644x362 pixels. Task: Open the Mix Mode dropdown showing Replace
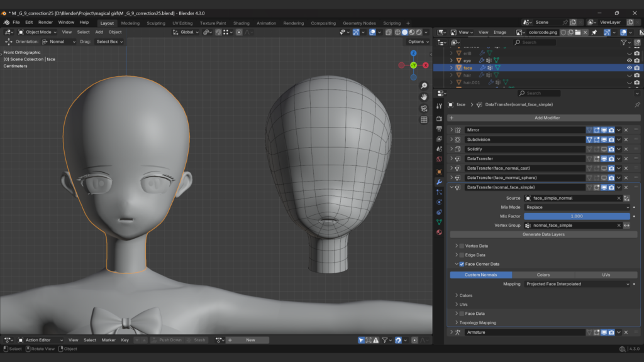(577, 207)
